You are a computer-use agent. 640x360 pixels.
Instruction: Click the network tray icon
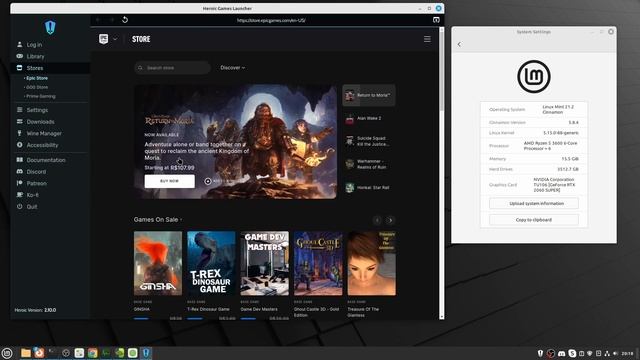607,353
